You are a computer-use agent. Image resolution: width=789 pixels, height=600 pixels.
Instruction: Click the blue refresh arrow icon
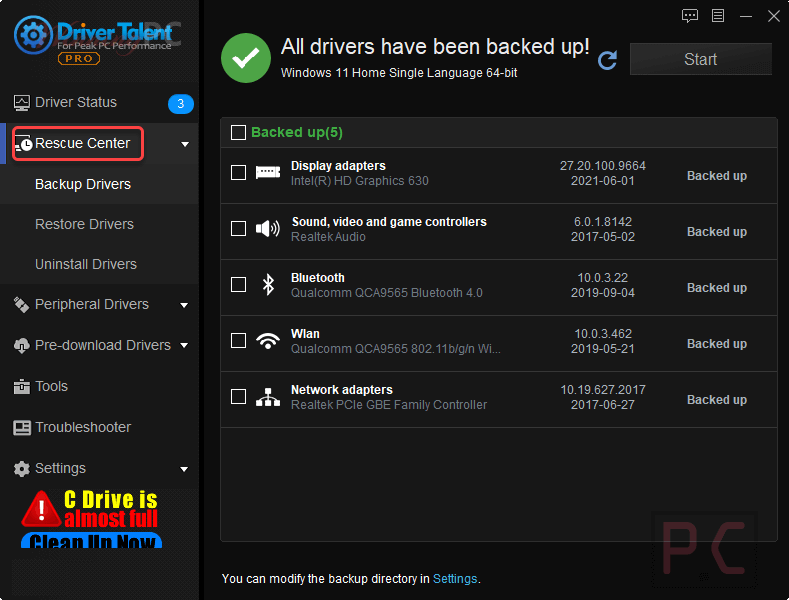(608, 60)
